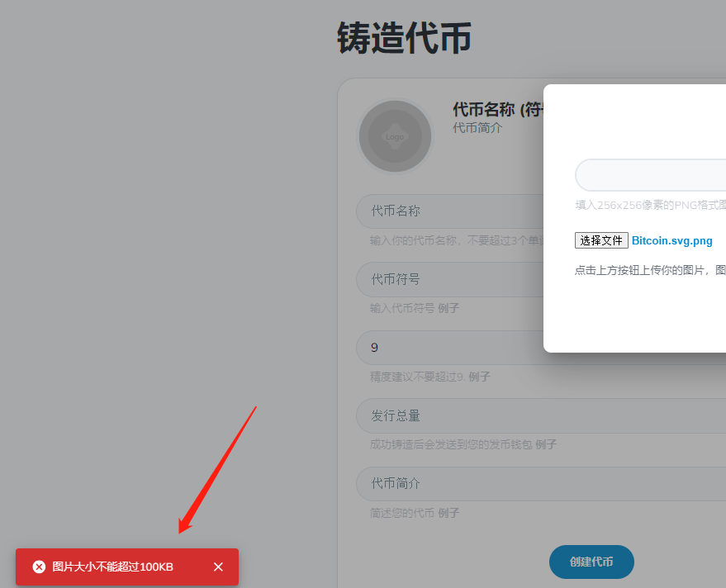Click the 选择文件 file chooser button
The height and width of the screenshot is (588, 726).
point(601,240)
